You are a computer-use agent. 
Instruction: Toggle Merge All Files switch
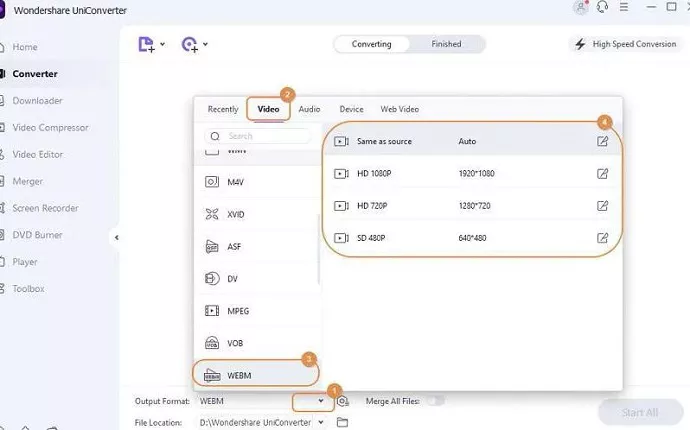tap(436, 401)
